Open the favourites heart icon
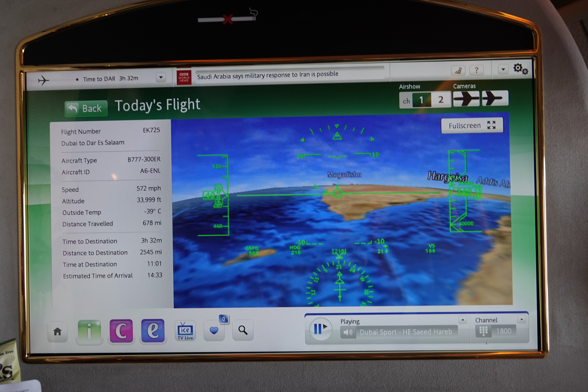Screen dimensions: 588x392 214,331
